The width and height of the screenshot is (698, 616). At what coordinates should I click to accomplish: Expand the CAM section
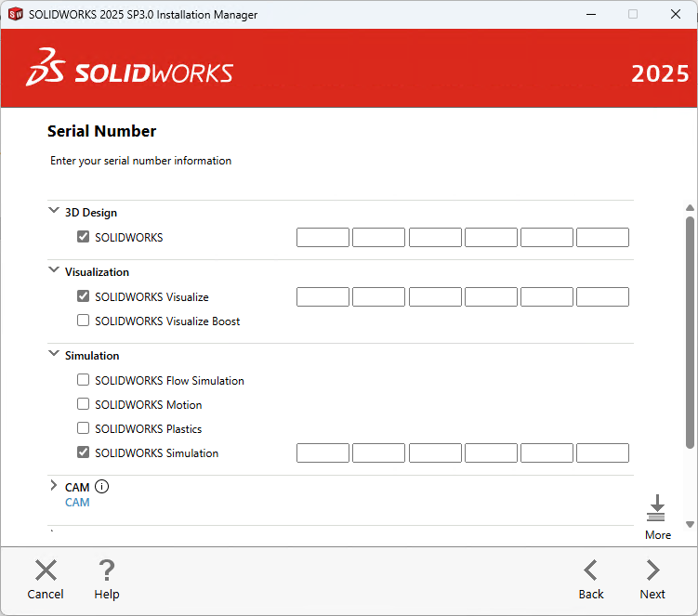tap(53, 486)
